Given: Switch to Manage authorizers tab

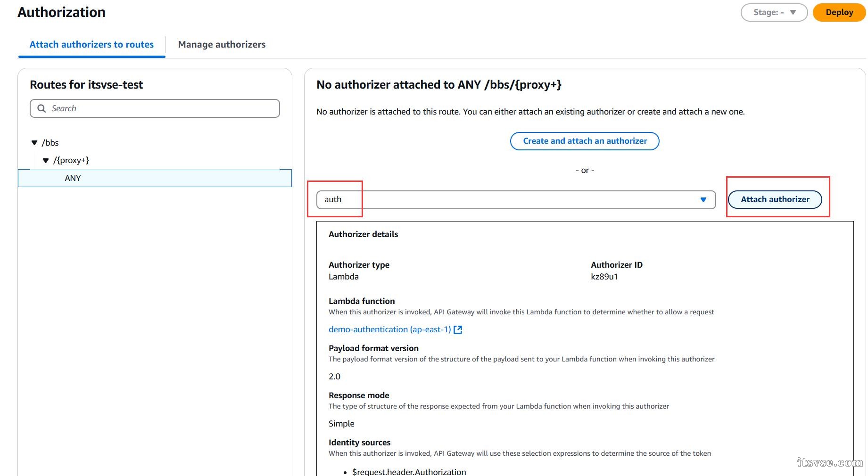Looking at the screenshot, I should (x=222, y=44).
